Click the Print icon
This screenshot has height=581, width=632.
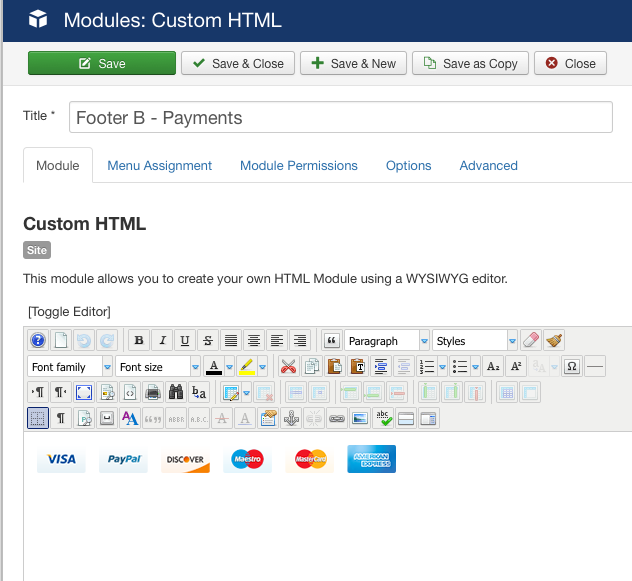click(153, 392)
